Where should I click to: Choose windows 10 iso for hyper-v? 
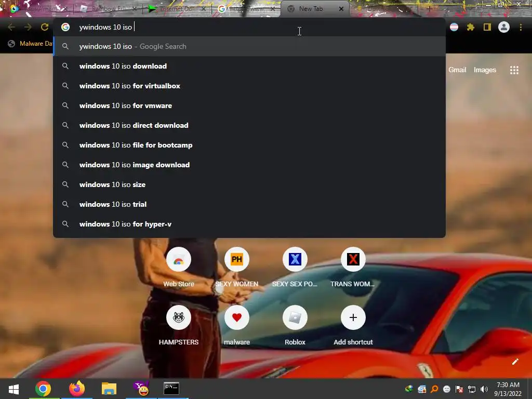pyautogui.click(x=249, y=224)
